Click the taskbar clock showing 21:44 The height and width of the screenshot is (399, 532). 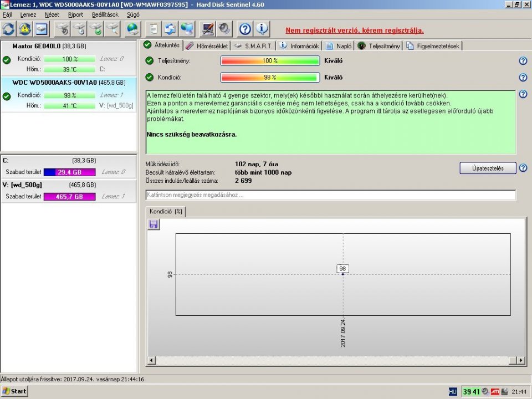[519, 392]
